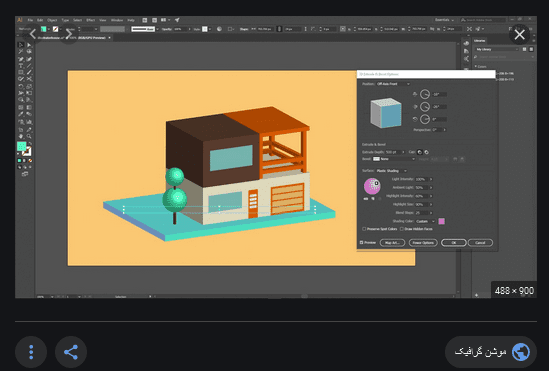Click the teal Fill swatch in toolbox
Viewport: 549px width, 371px height.
22,146
